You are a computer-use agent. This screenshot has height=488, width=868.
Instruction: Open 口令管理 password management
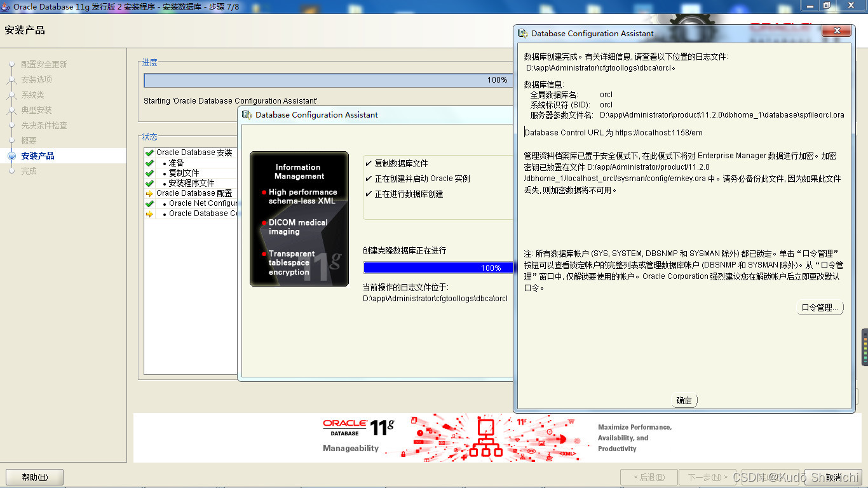[820, 308]
